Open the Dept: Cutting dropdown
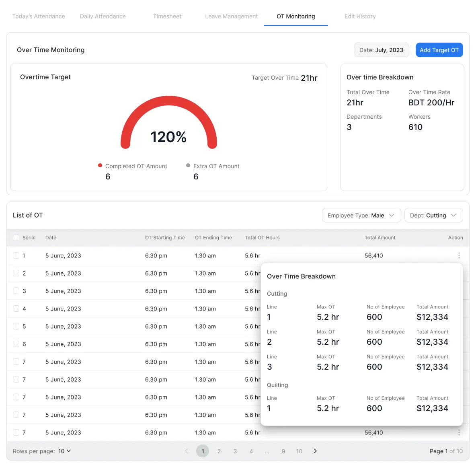Viewport: 476px width, 467px height. point(433,215)
